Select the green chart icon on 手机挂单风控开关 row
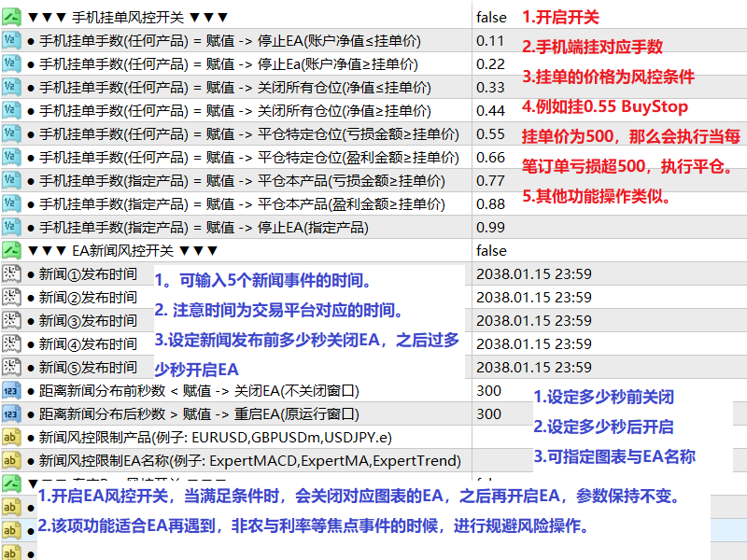The width and height of the screenshot is (747, 560). click(x=13, y=14)
